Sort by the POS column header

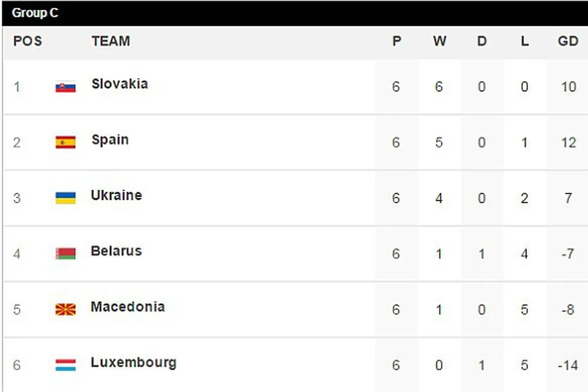[27, 41]
